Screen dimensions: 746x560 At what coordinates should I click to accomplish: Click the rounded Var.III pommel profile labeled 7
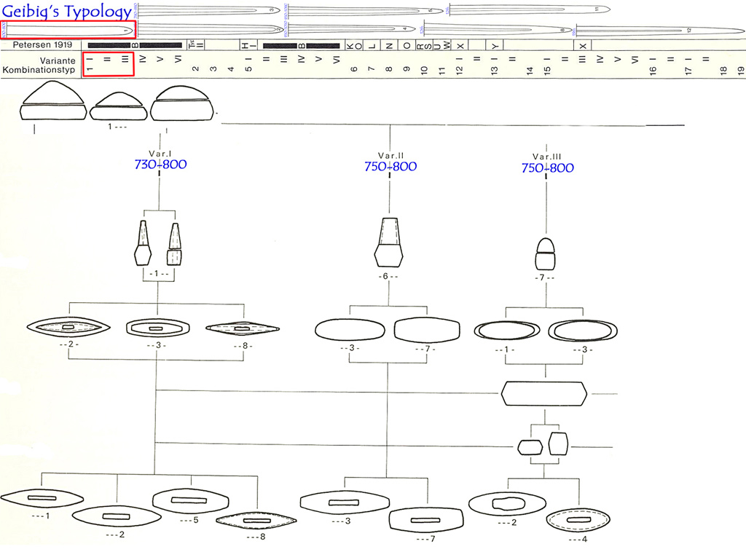[546, 254]
